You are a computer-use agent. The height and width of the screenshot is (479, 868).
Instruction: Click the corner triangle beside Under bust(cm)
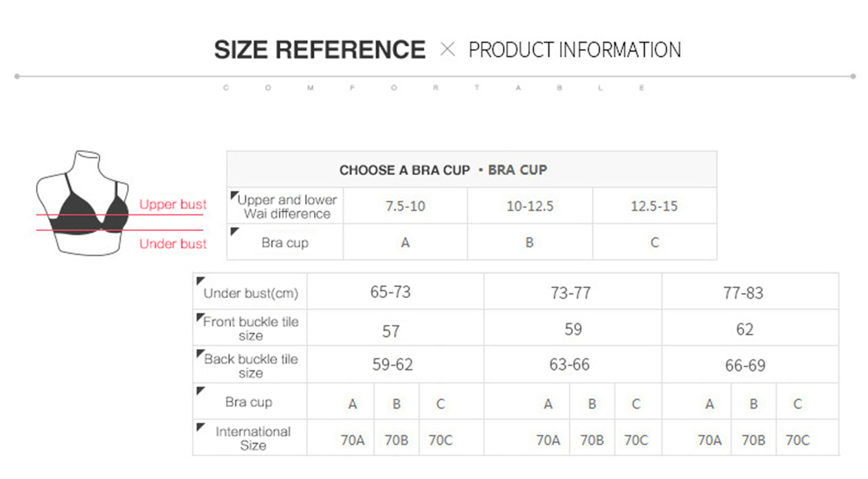(201, 281)
